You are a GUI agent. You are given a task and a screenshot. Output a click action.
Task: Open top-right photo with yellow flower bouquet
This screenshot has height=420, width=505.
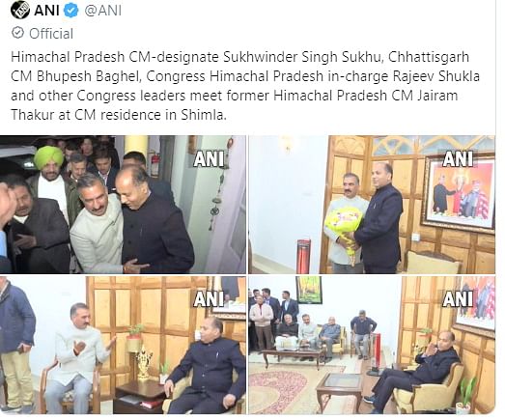[x=372, y=205]
